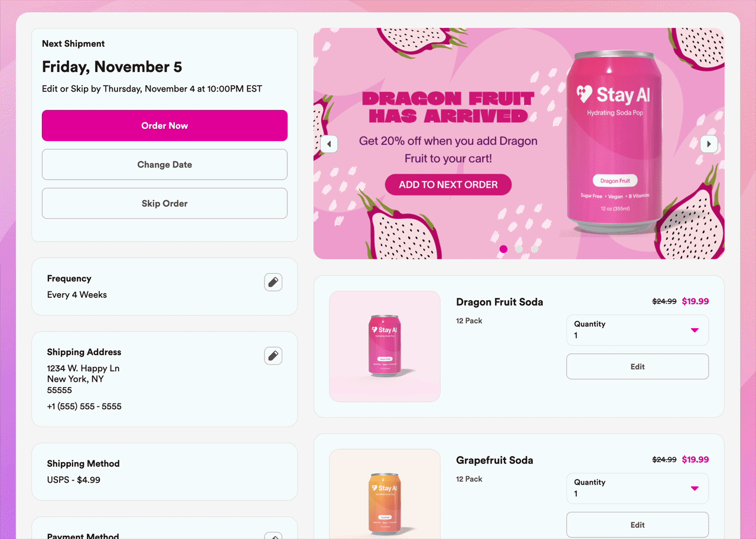Select the first carousel dot
The height and width of the screenshot is (539, 756).
(503, 249)
